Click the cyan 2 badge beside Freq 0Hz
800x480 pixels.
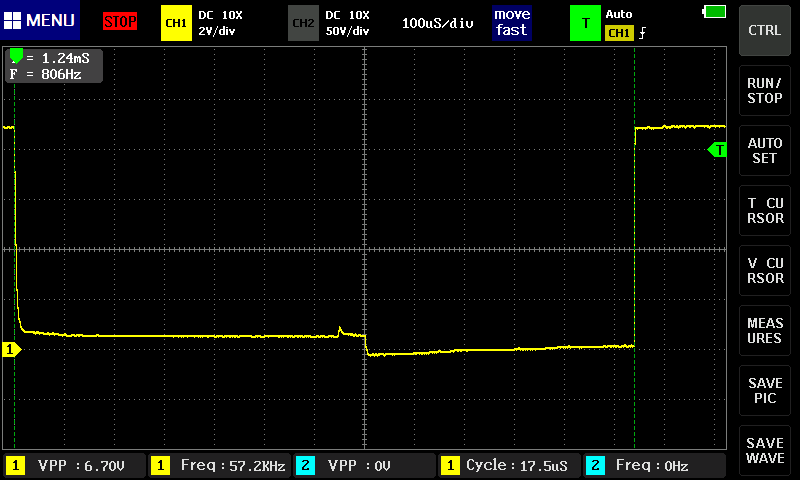click(595, 465)
